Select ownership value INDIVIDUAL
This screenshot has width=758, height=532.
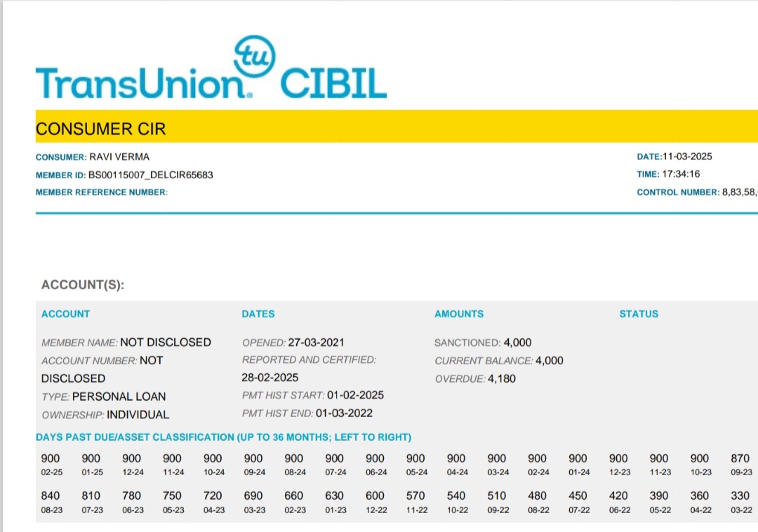tap(138, 415)
